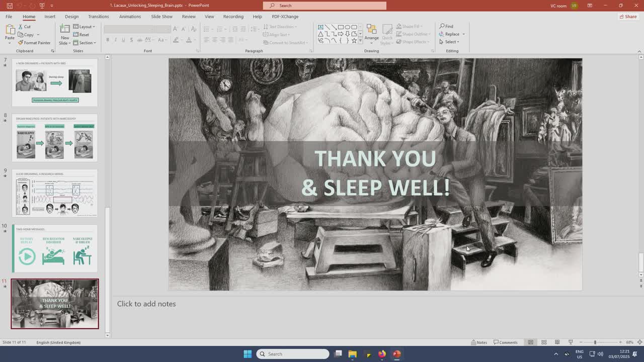Select the Star shape in gallery
The width and height of the screenshot is (644, 362).
(354, 41)
